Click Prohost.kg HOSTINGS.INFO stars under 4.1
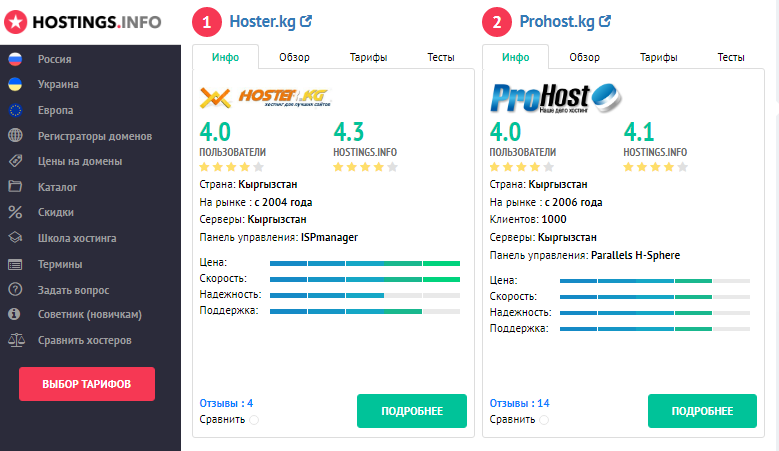Viewport: 779px width, 451px height. [656, 167]
